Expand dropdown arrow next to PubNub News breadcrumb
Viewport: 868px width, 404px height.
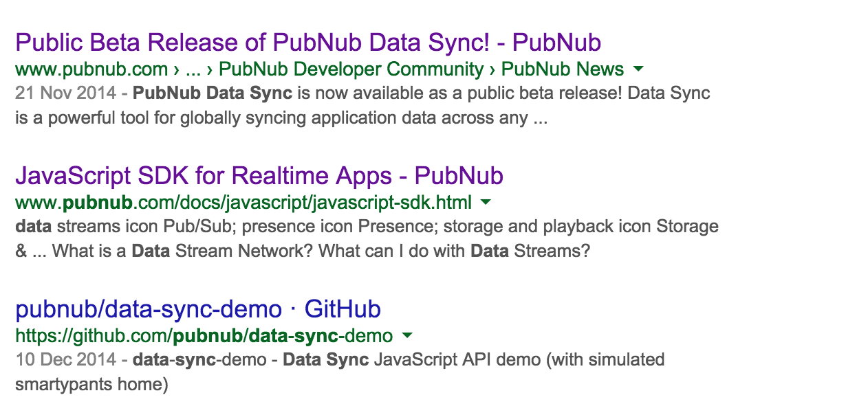tap(638, 69)
